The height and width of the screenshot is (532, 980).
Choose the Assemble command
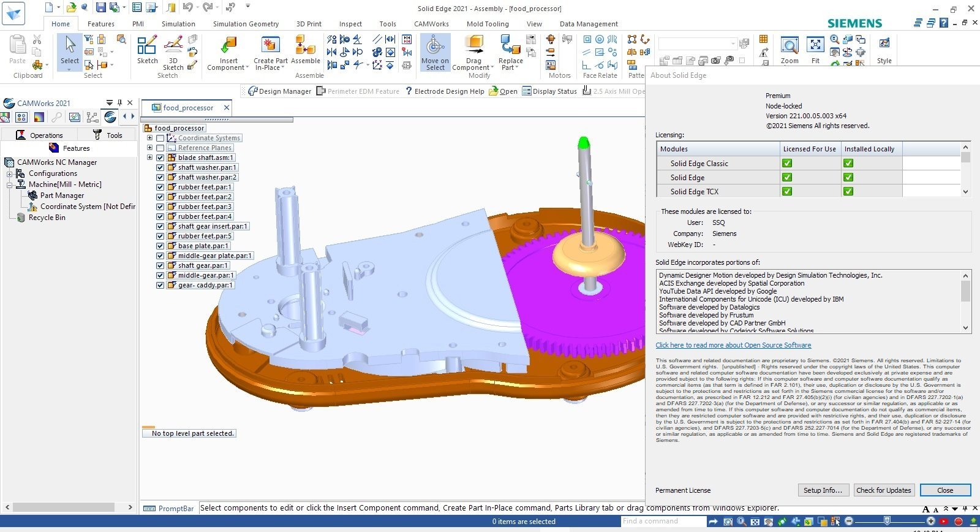point(305,50)
